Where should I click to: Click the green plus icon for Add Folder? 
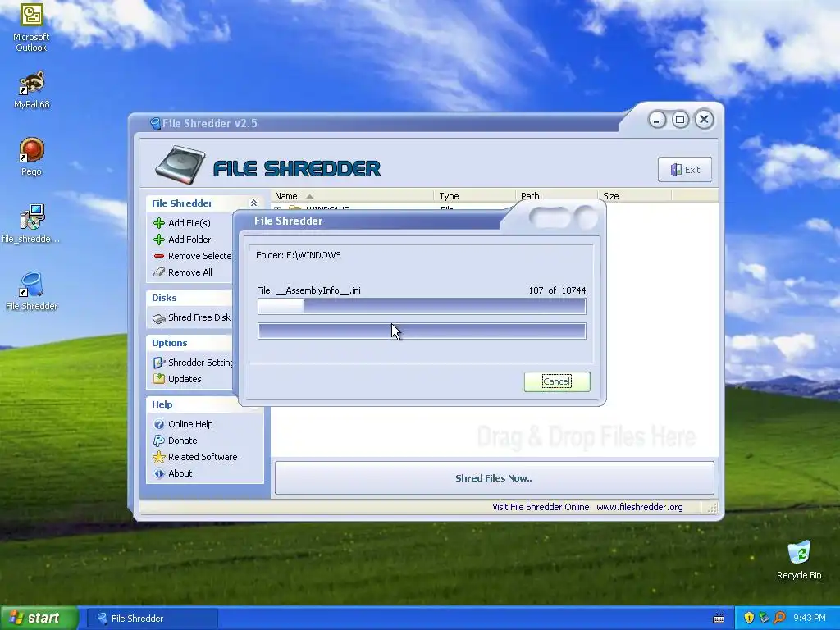point(159,240)
